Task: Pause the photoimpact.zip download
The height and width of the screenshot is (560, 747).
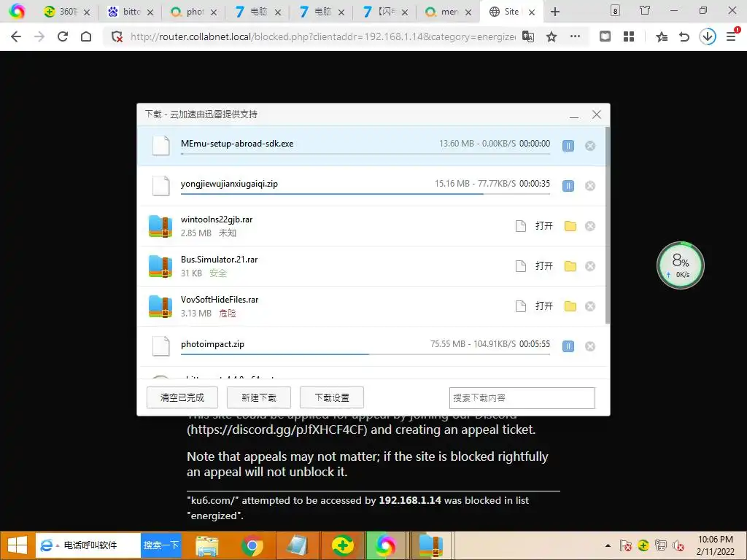Action: tap(568, 346)
